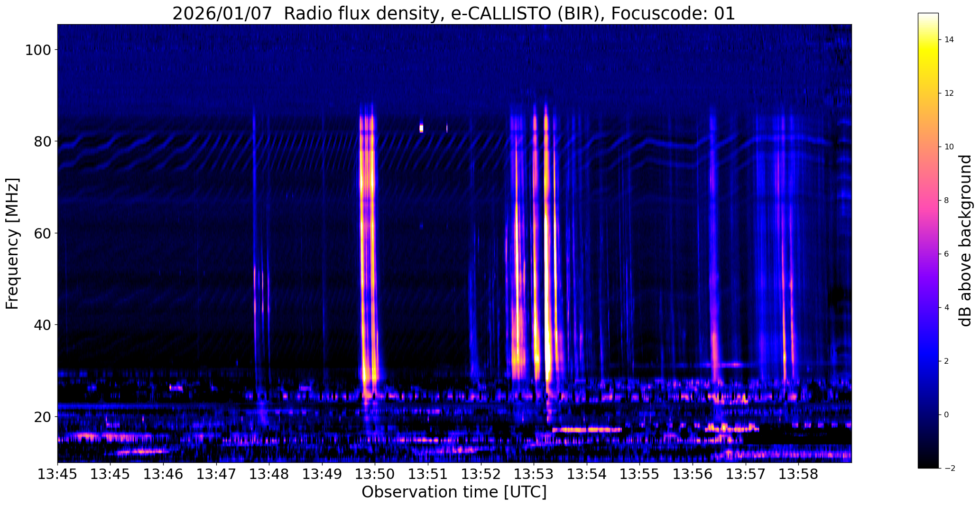Viewport: 980px width, 506px height.
Task: Click the colorbar tick label 14
Action: tap(949, 40)
